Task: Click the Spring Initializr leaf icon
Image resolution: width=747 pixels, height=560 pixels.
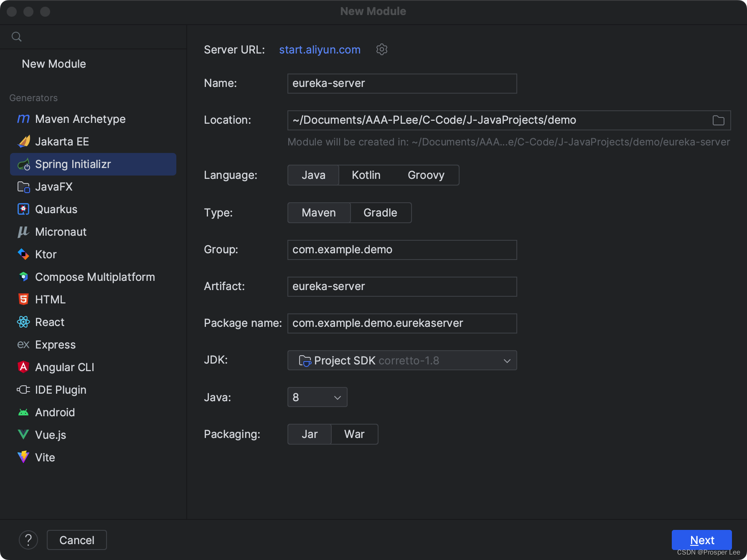Action: click(23, 164)
